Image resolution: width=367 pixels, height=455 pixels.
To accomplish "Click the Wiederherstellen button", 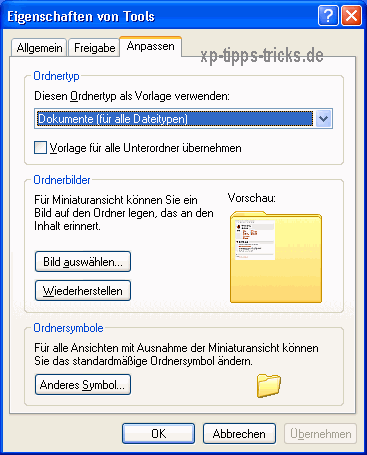I will (x=83, y=291).
